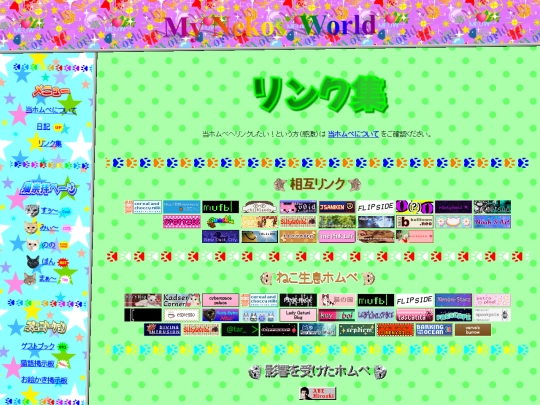Open the purple cat eyes (?) banner
The image size is (540, 405).
(x=415, y=207)
